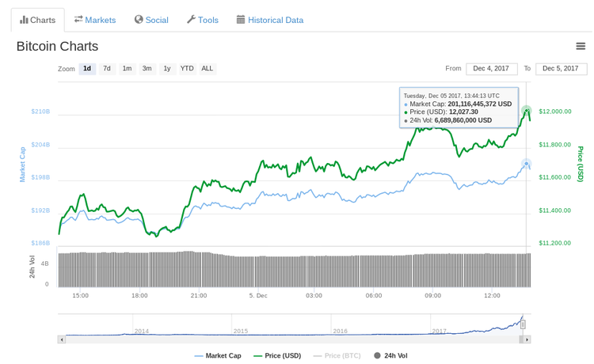Viewport: 594px width, 364px height.
Task: Click the wrench icon beside Tools
Action: pyautogui.click(x=191, y=19)
